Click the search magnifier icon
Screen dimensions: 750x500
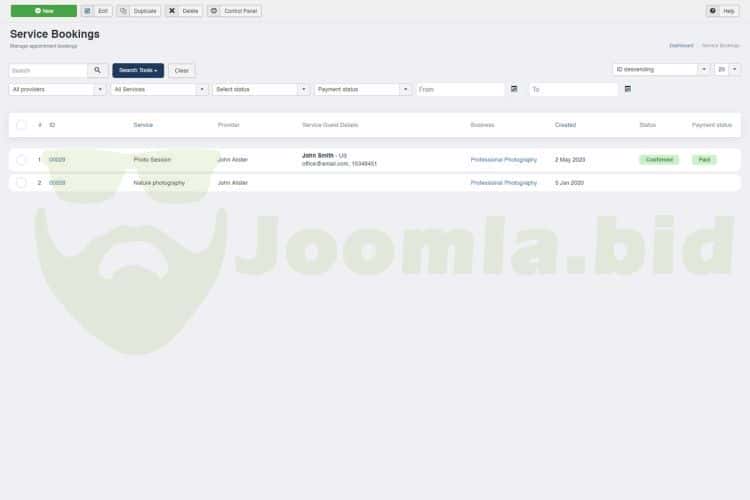(97, 71)
